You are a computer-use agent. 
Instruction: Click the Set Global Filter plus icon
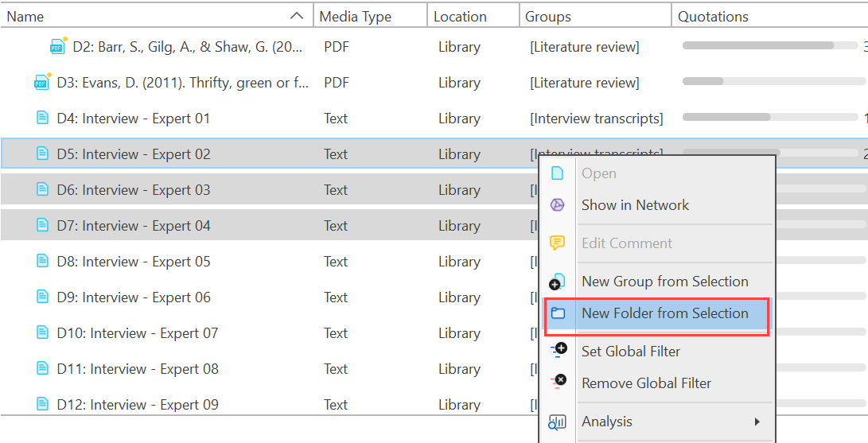(558, 351)
